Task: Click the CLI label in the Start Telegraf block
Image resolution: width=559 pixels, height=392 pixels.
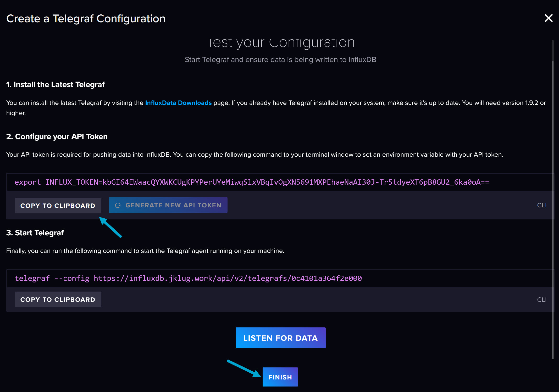Action: pos(541,299)
